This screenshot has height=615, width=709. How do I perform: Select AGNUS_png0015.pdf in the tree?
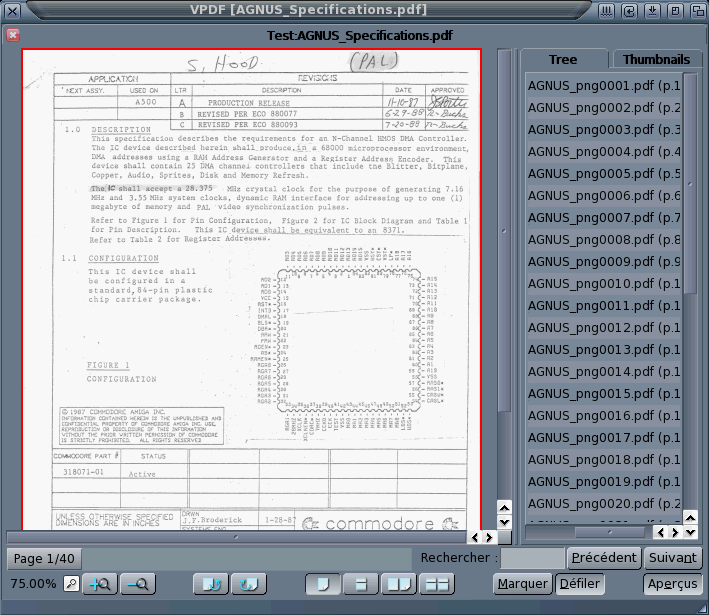tap(604, 393)
